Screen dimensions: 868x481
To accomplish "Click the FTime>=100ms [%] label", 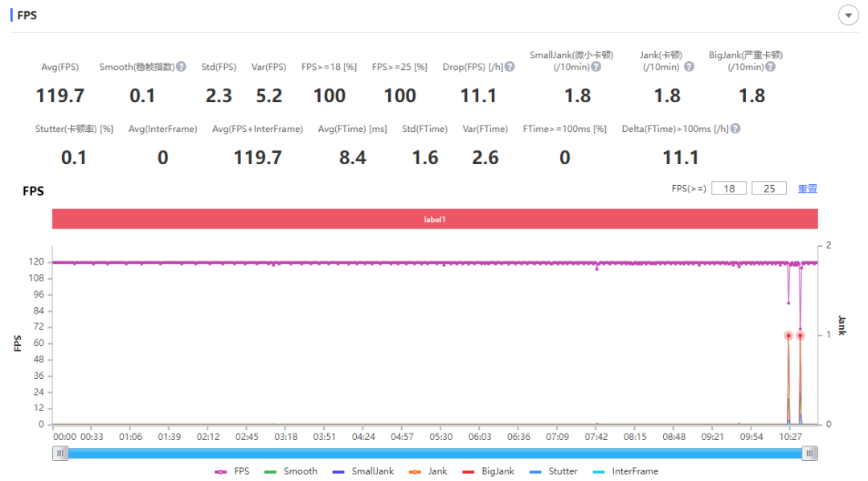I will [x=565, y=129].
